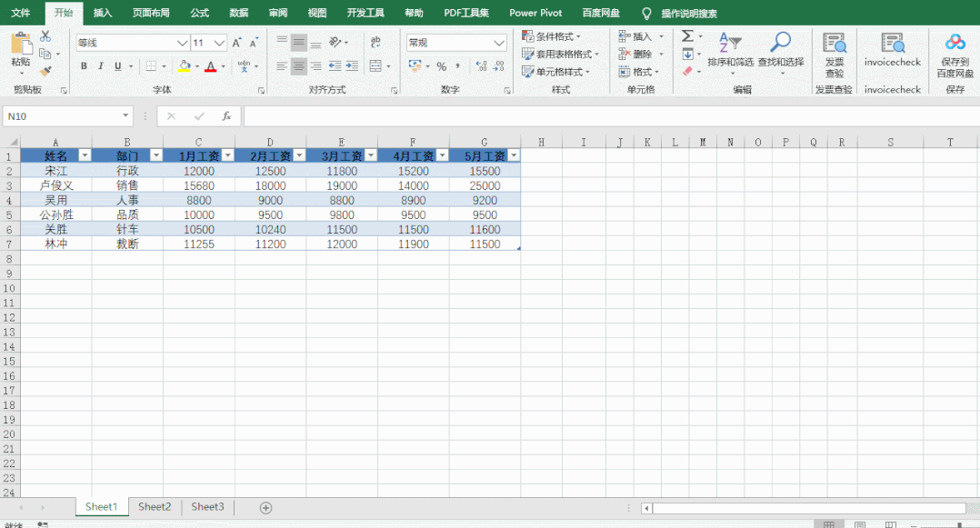Viewport: 980px width, 528px height.
Task: Click the cell Borders icon
Action: (151, 66)
